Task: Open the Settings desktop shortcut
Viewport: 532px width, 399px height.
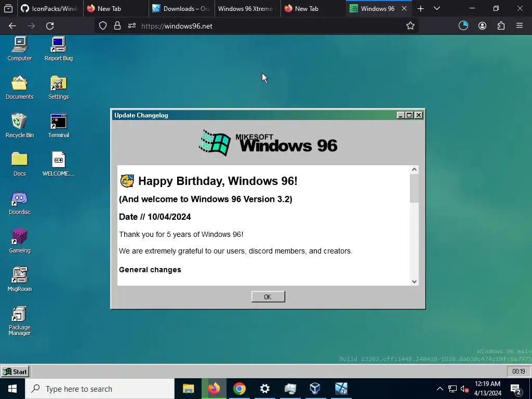Action: tap(58, 87)
